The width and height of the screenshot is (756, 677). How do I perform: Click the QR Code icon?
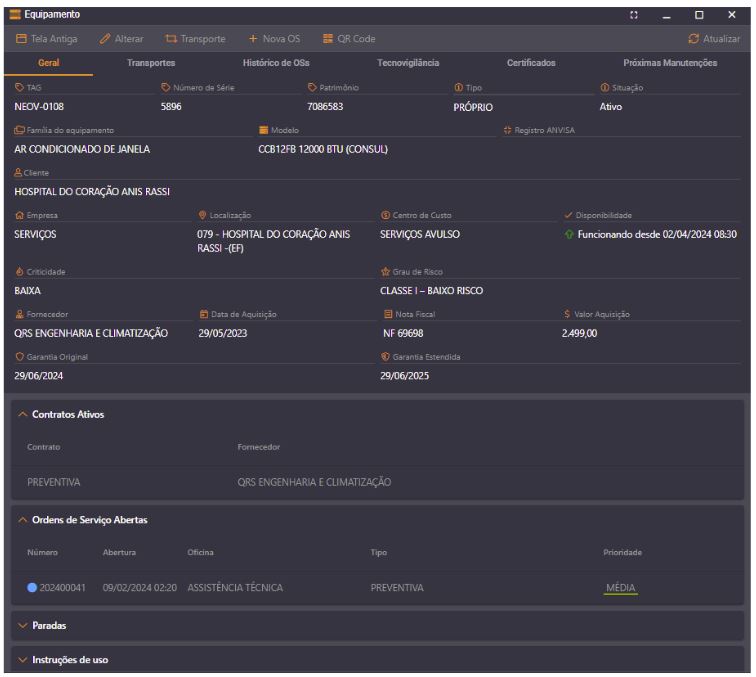click(x=327, y=39)
